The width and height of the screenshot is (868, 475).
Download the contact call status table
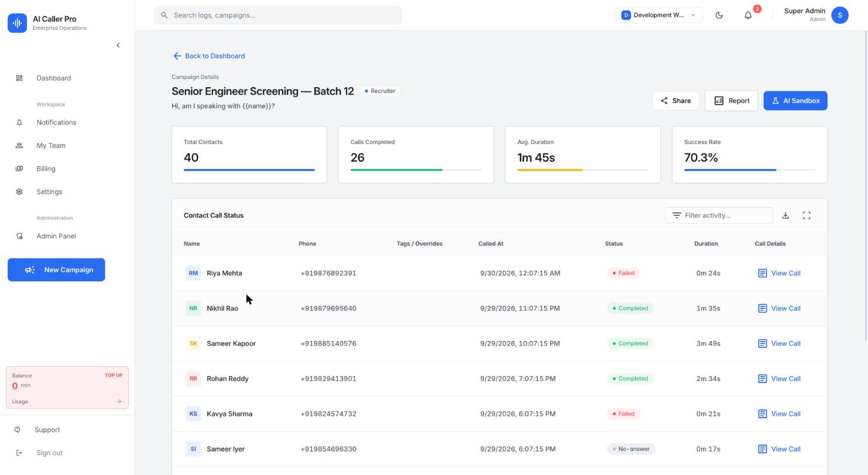coord(785,215)
